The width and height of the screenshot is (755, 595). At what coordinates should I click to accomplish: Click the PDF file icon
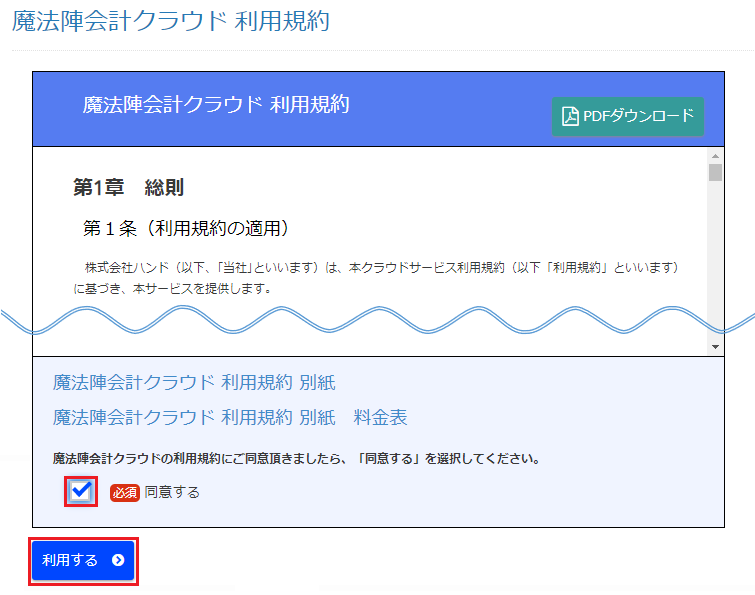pyautogui.click(x=570, y=116)
